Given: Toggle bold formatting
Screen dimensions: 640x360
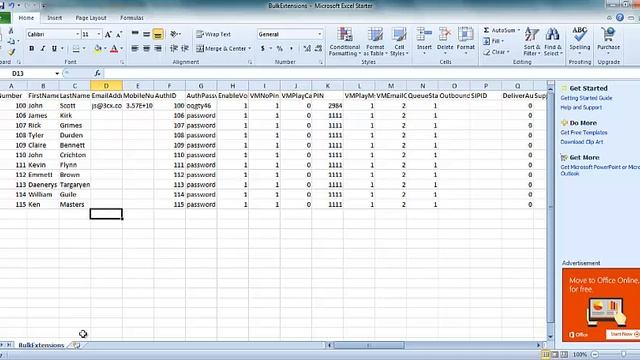Looking at the screenshot, I should 31,49.
